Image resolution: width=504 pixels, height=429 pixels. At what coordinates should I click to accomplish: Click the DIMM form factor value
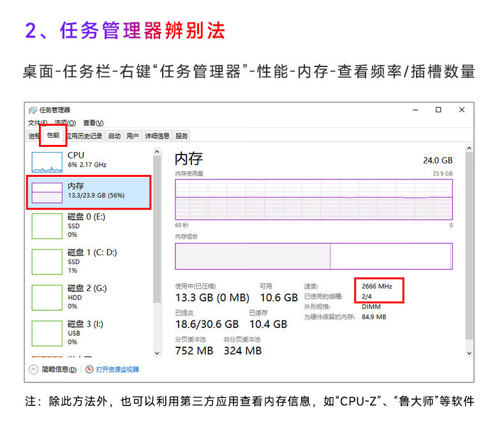(371, 307)
